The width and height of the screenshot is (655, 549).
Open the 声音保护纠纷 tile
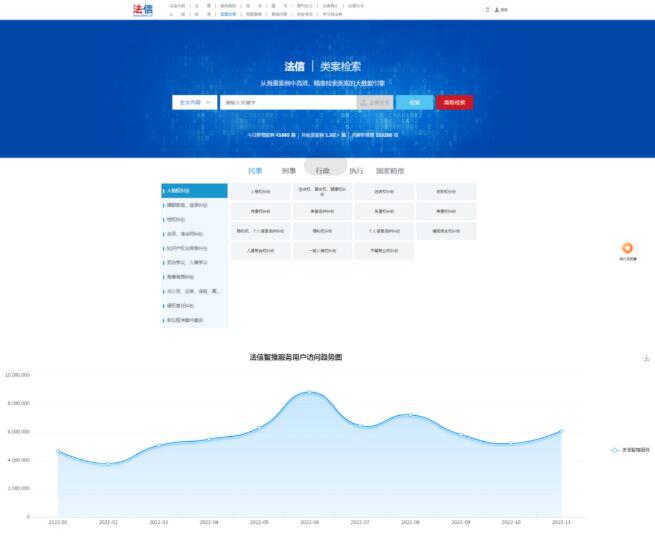[322, 211]
